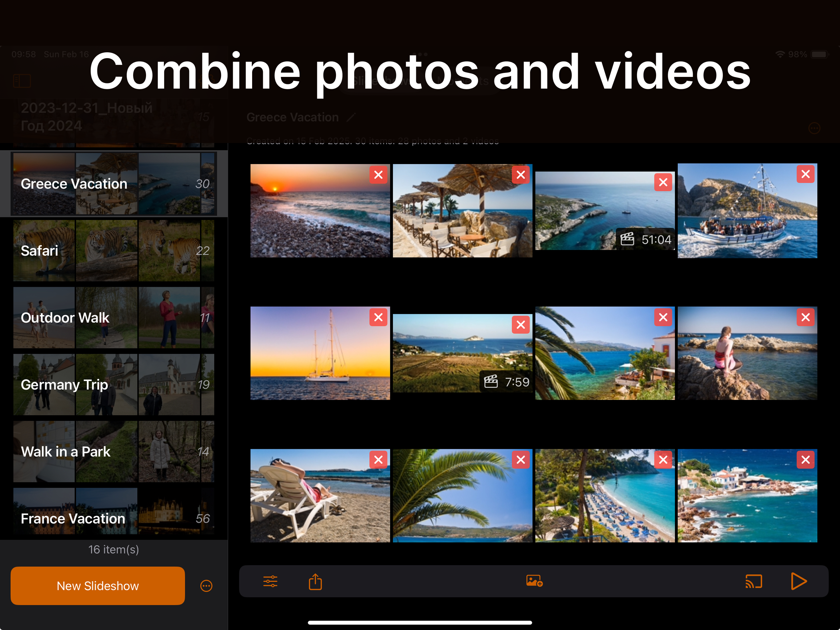Remove the sunset beach photo
Image resolution: width=840 pixels, height=630 pixels.
(x=378, y=175)
